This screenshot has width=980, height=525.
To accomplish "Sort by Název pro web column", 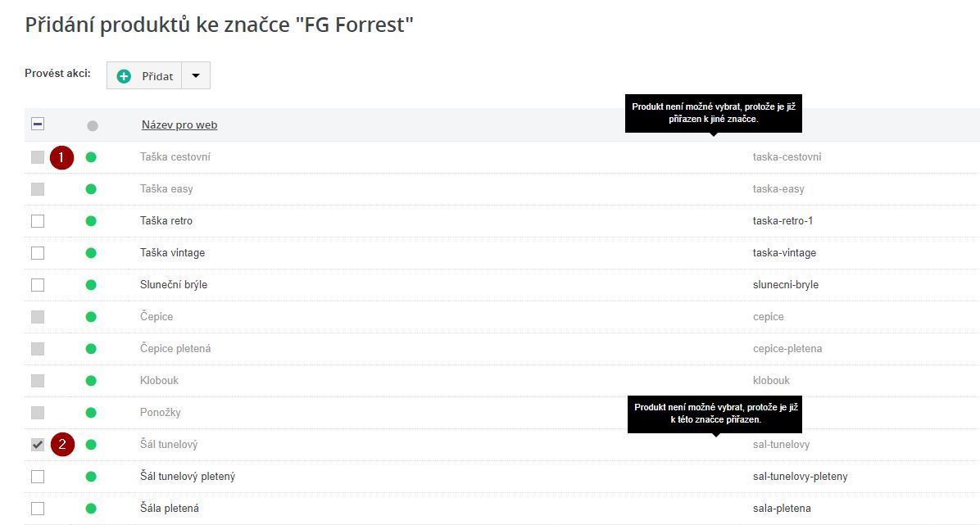I will tap(179, 125).
